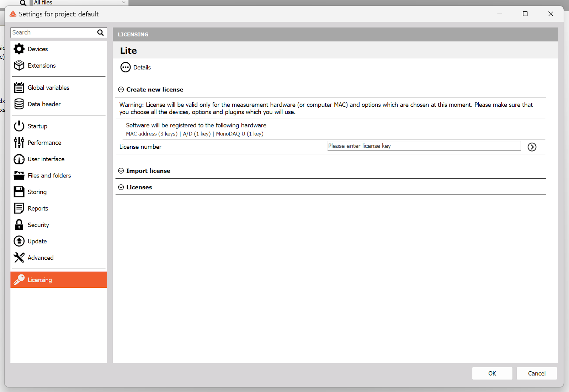
Task: Show User interface settings
Action: [59, 159]
